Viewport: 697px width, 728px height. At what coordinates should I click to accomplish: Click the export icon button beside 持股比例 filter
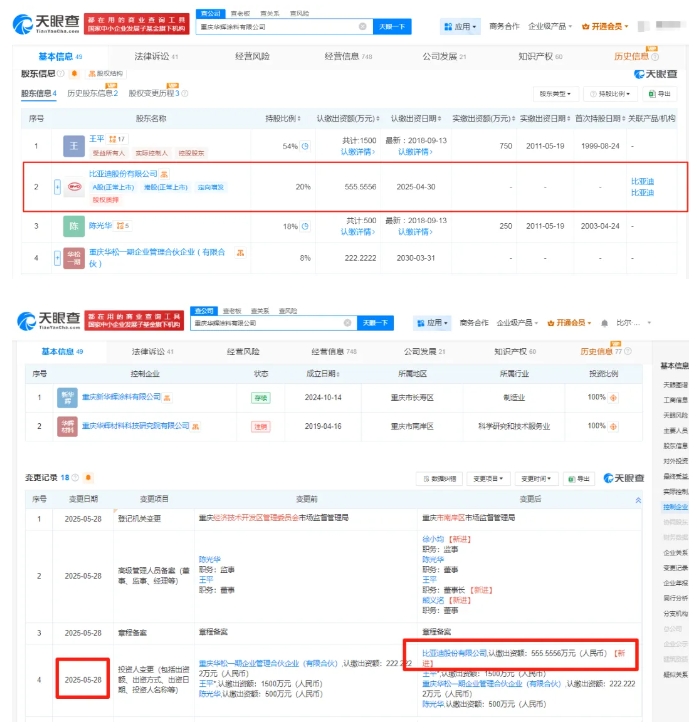pyautogui.click(x=659, y=93)
